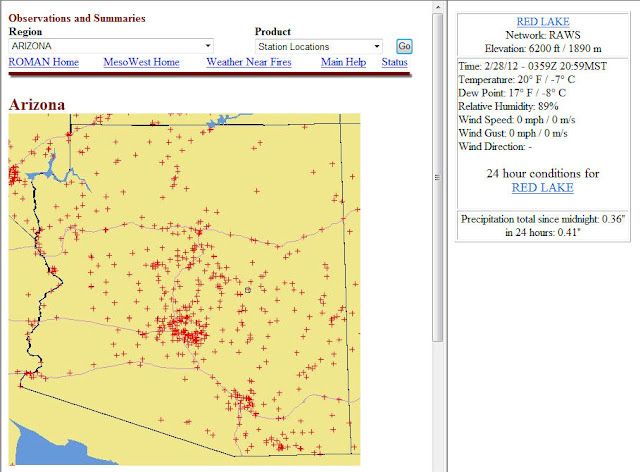Click the Go button
The height and width of the screenshot is (472, 640).
[404, 46]
